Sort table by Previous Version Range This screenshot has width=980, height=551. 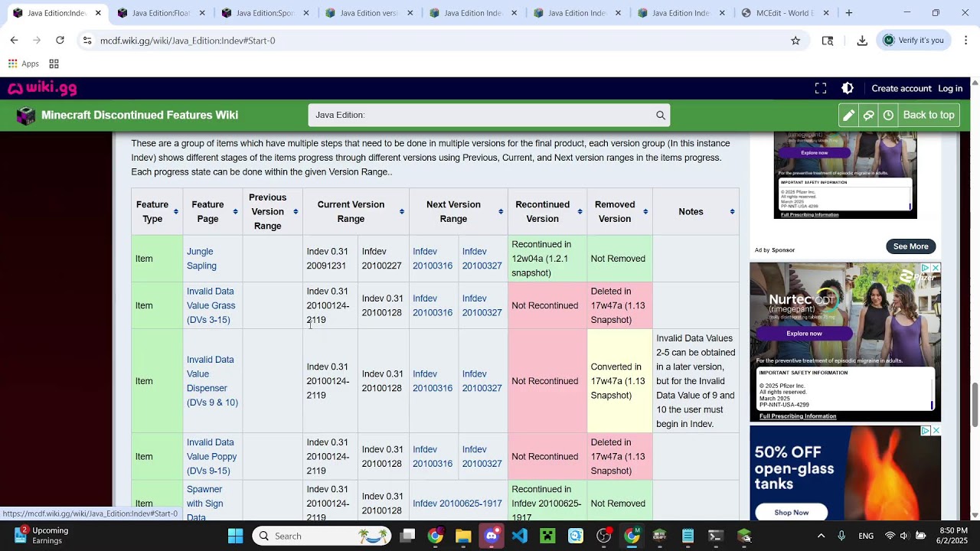pos(296,212)
